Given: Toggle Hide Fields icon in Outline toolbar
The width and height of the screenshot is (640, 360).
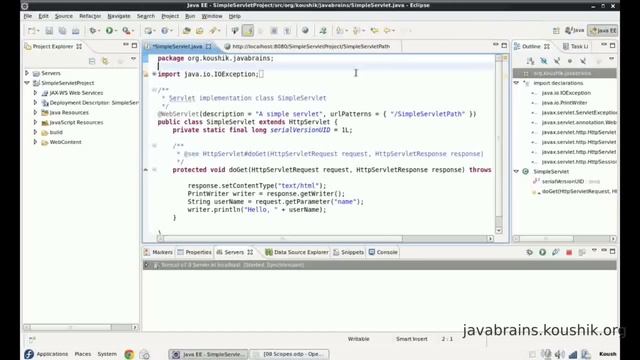Looking at the screenshot, I should pos(543,61).
